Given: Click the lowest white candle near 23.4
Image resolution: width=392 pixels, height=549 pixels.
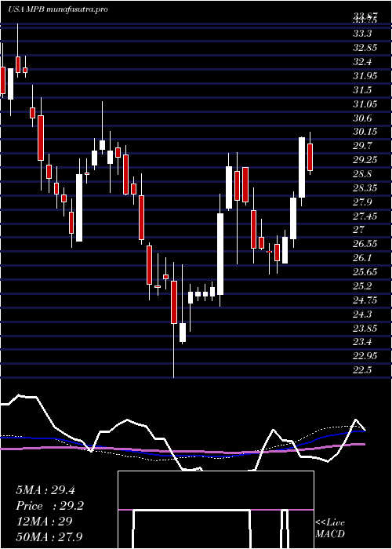Looking at the screenshot, I should click(183, 333).
